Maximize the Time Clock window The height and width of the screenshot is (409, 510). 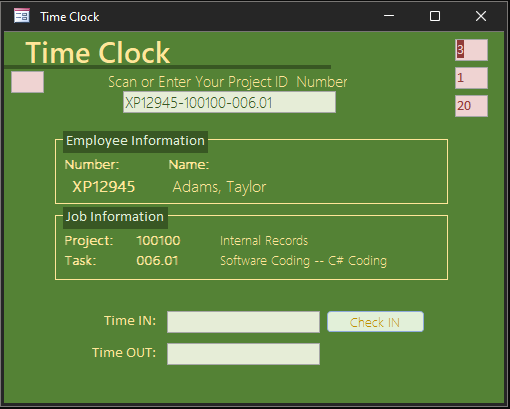point(435,16)
